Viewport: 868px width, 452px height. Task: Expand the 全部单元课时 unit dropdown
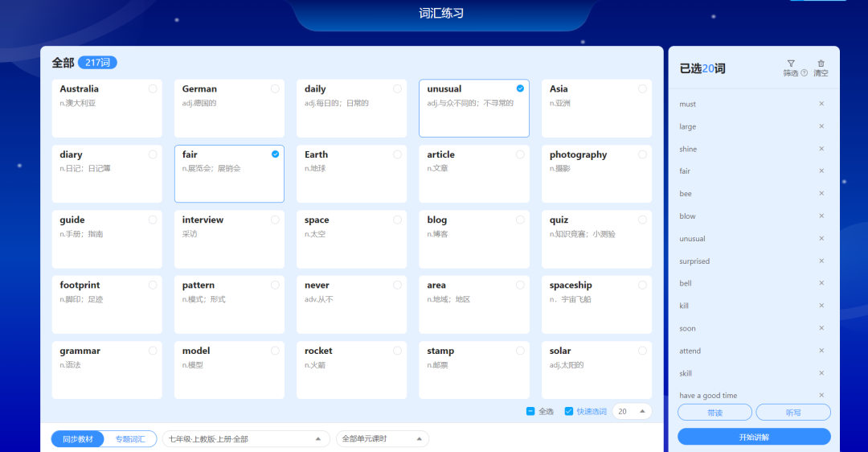click(382, 439)
